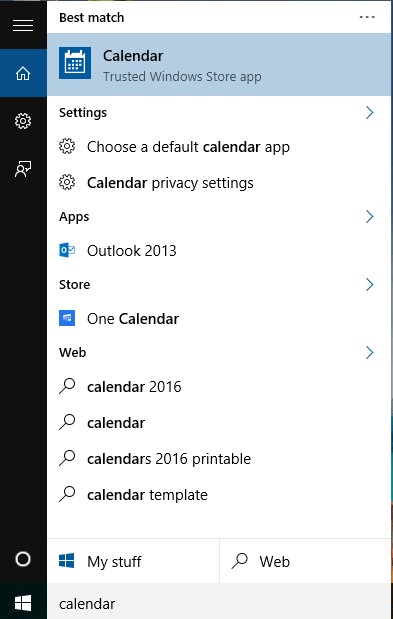The image size is (393, 619).
Task: Expand the Store results chevron
Action: click(x=369, y=284)
